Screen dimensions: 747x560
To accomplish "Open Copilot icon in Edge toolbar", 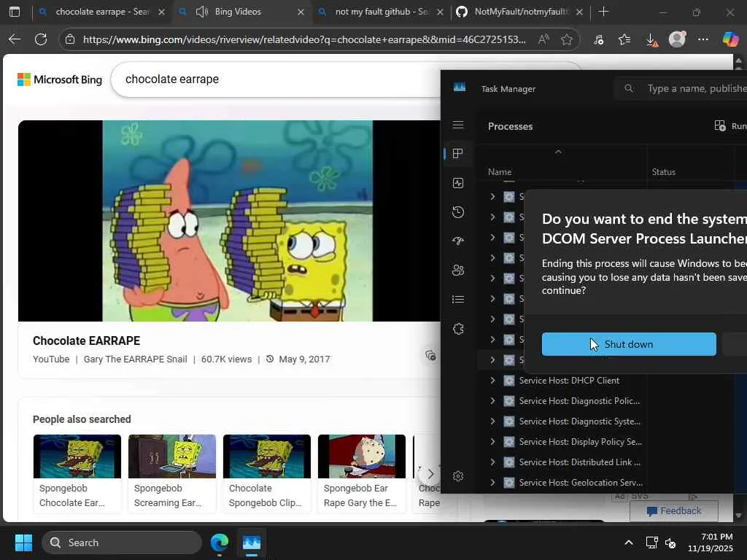I will coord(729,39).
